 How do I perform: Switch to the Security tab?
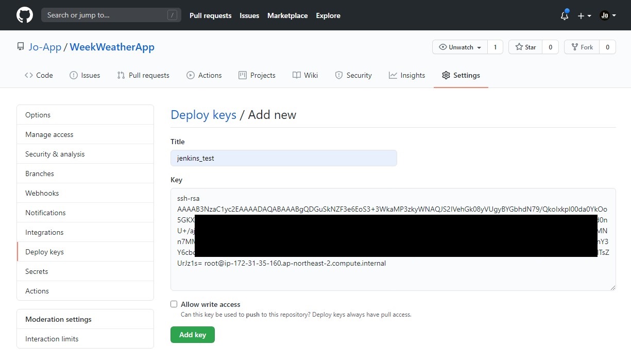[x=353, y=75]
